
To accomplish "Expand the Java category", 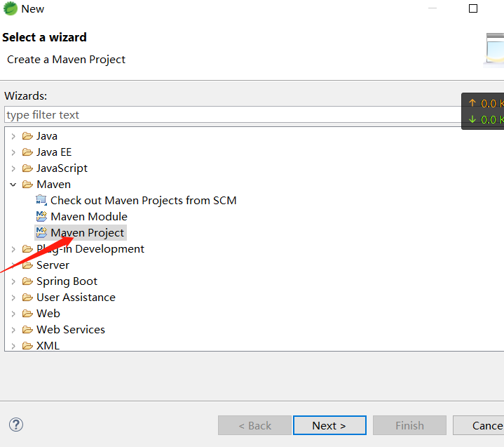I will point(13,136).
